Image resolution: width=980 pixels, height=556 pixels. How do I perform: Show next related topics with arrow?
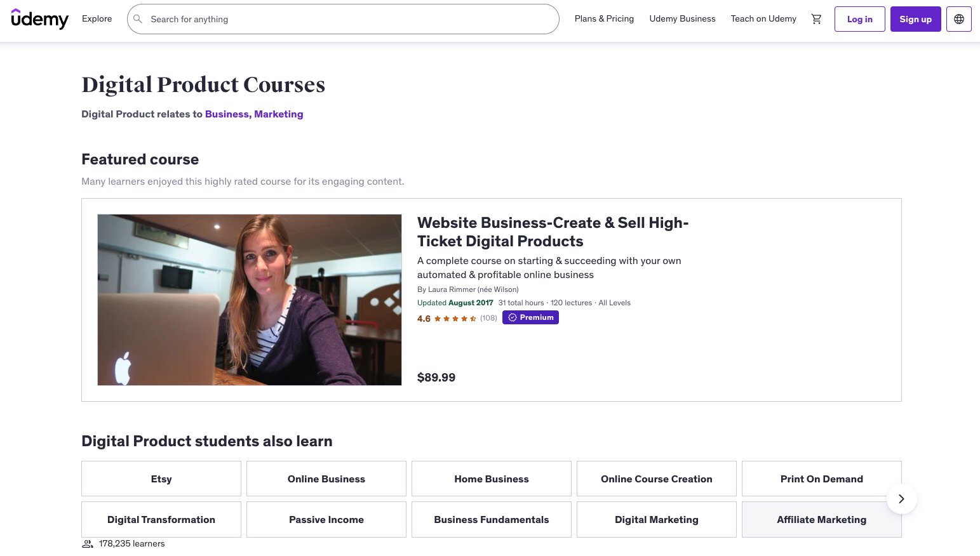901,499
